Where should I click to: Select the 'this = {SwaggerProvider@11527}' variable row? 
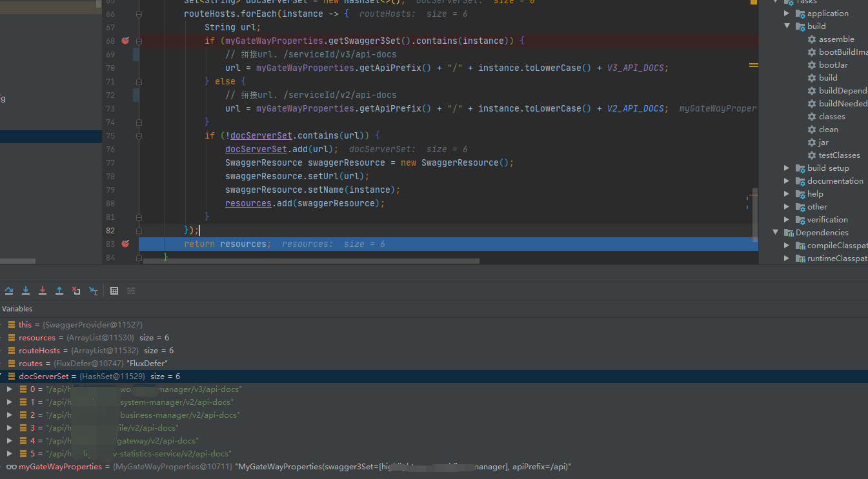tap(434, 325)
